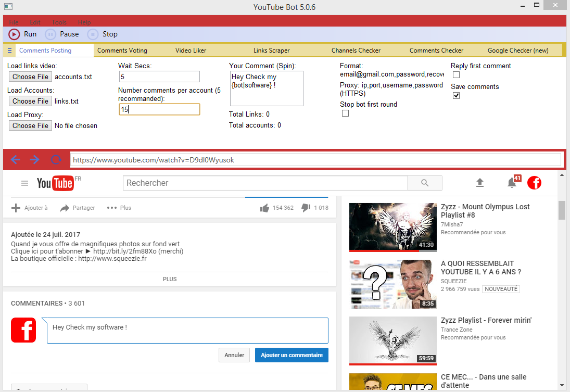Viewport: 570px width, 392px height.
Task: Click the scrollbar up arrow
Action: [x=562, y=175]
